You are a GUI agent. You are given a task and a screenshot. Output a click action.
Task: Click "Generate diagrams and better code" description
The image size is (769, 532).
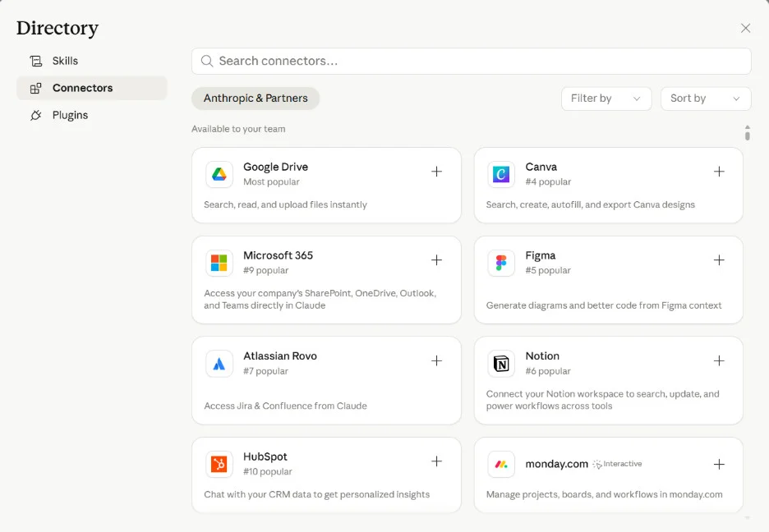pyautogui.click(x=604, y=305)
